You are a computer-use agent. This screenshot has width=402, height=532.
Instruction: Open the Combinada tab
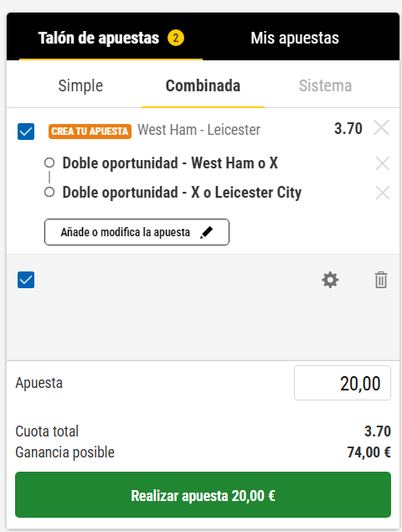click(203, 85)
